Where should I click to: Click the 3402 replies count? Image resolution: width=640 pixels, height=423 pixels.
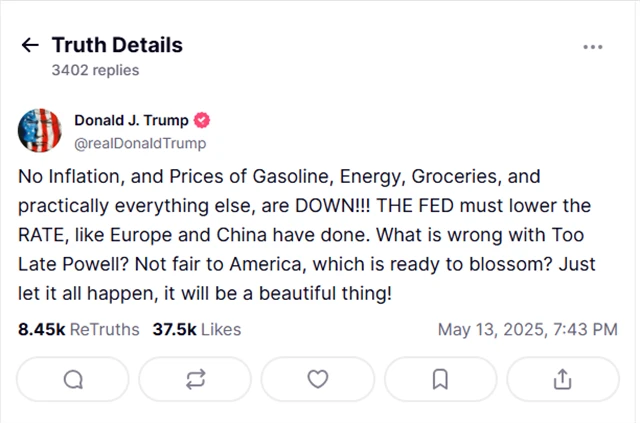(x=95, y=71)
